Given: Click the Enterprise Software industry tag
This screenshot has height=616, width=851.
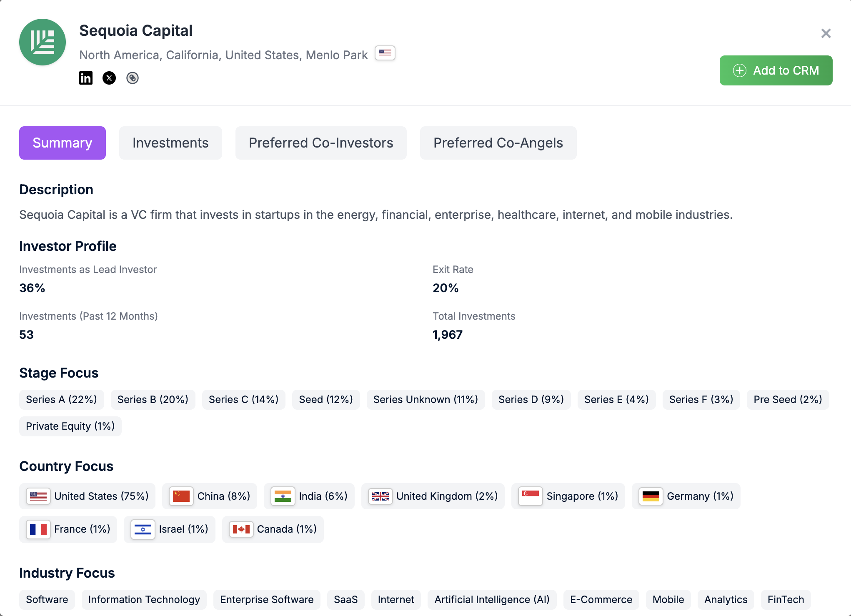Looking at the screenshot, I should [x=267, y=600].
